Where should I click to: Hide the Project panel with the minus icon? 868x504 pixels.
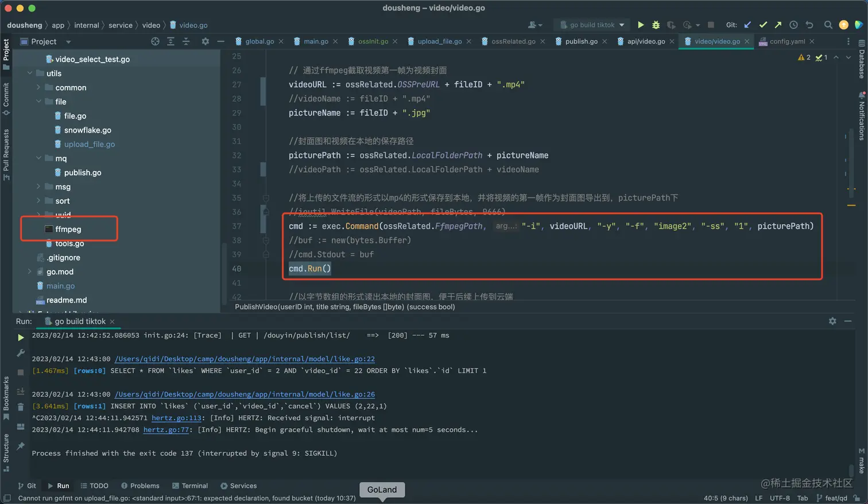[220, 41]
